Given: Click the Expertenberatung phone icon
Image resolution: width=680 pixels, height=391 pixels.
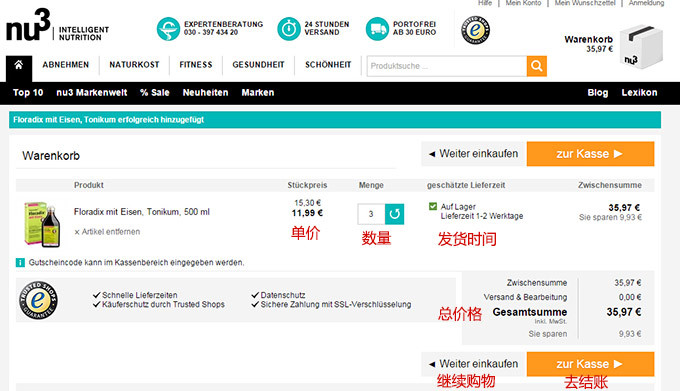Looking at the screenshot, I should (x=168, y=29).
